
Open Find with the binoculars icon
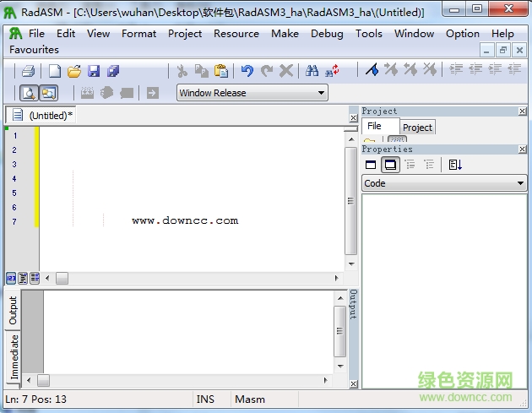tap(312, 71)
